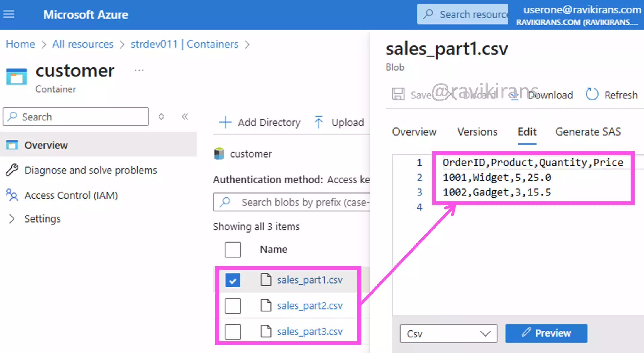Go to All resources breadcrumb link
Viewport: 644px width, 353px height.
click(x=83, y=44)
